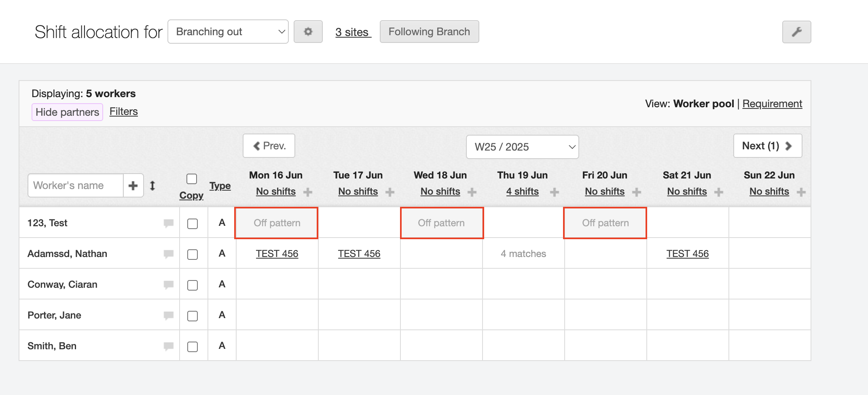Open the Filters link
The image size is (868, 395).
[123, 112]
